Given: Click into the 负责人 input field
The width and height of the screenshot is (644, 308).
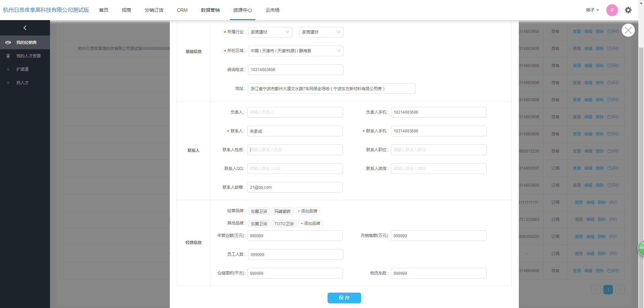Looking at the screenshot, I should tap(295, 112).
